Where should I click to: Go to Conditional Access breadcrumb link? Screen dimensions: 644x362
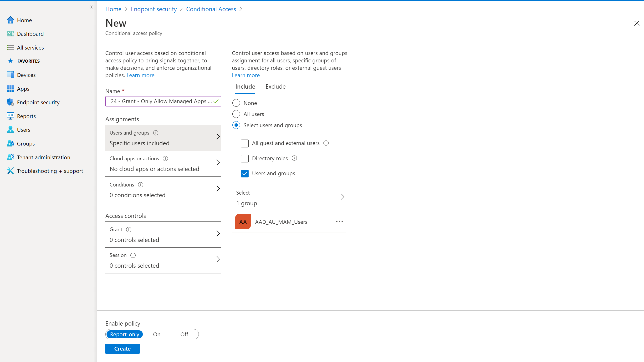click(x=211, y=9)
